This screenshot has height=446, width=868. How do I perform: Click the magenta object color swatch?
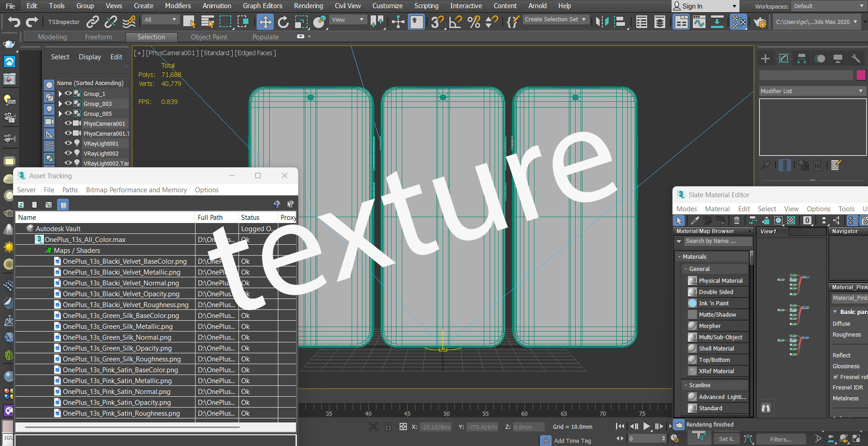861,75
